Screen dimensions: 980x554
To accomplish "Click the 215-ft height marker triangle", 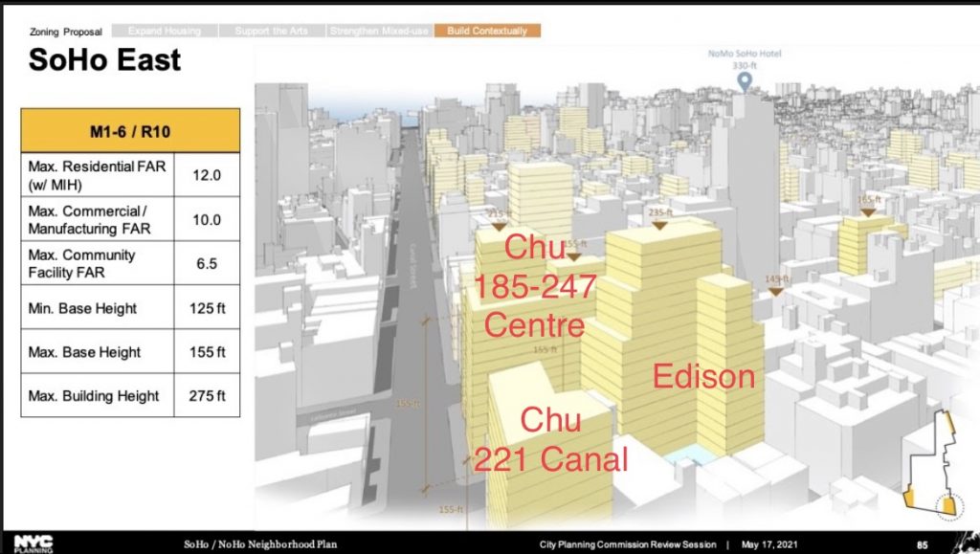I will click(497, 227).
